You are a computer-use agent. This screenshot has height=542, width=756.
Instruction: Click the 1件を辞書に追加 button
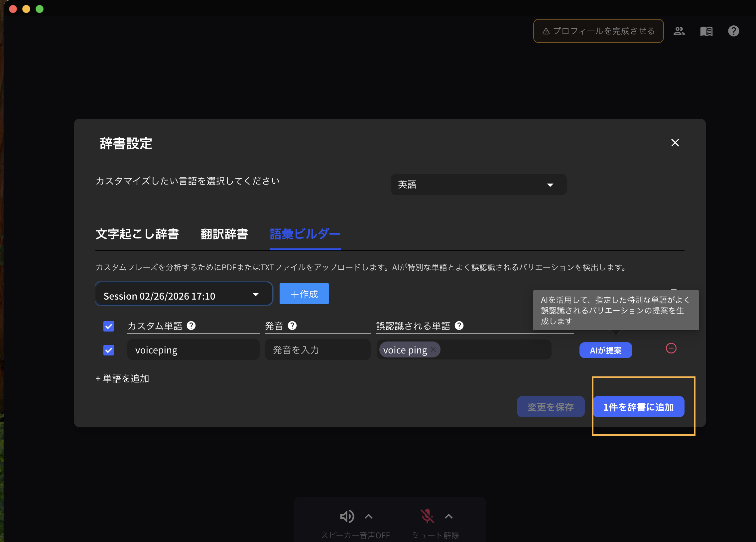pyautogui.click(x=639, y=406)
